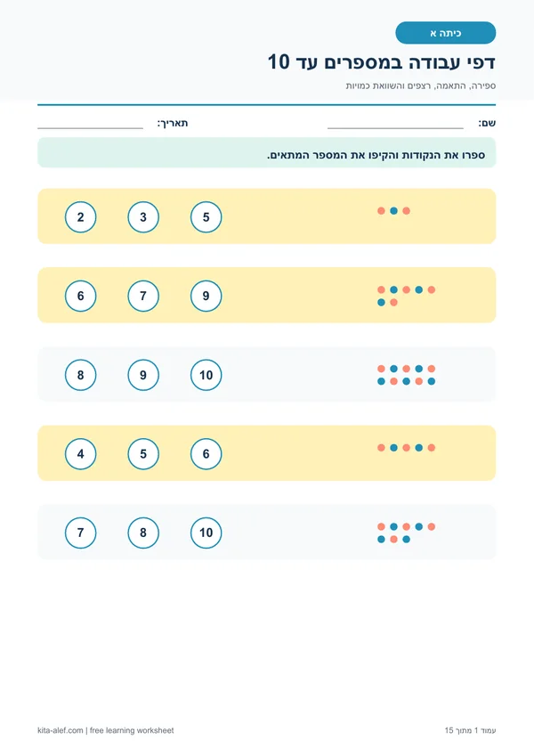534x756 pixels.
Task: Circle number 3 in the first row
Action: pyautogui.click(x=143, y=217)
